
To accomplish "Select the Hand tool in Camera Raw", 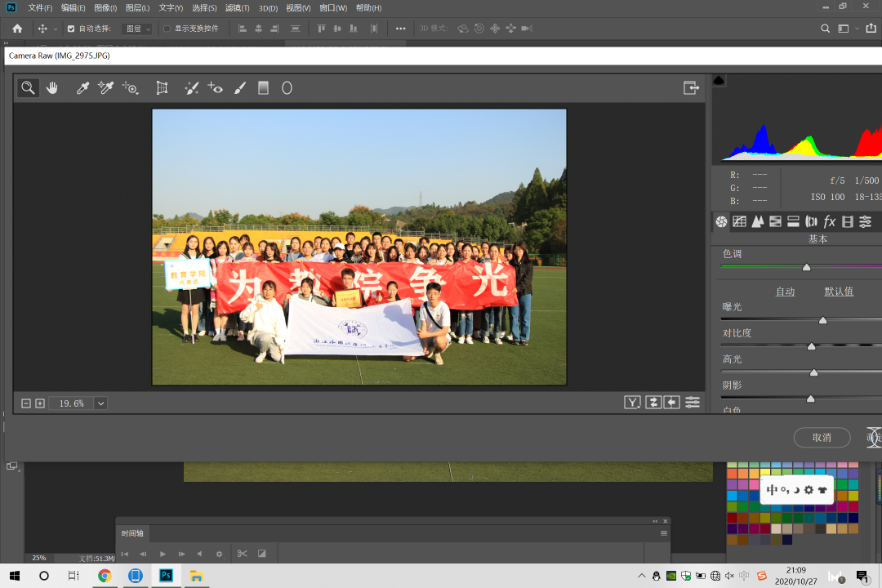I will [x=52, y=88].
